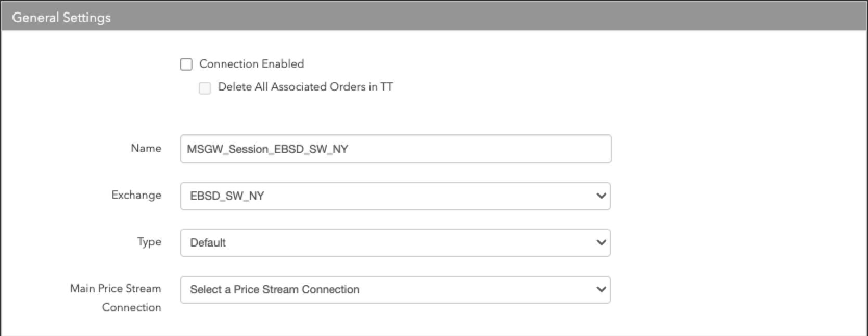Click the chevron arrow of the Type dropdown
This screenshot has height=336, width=868.
point(601,243)
